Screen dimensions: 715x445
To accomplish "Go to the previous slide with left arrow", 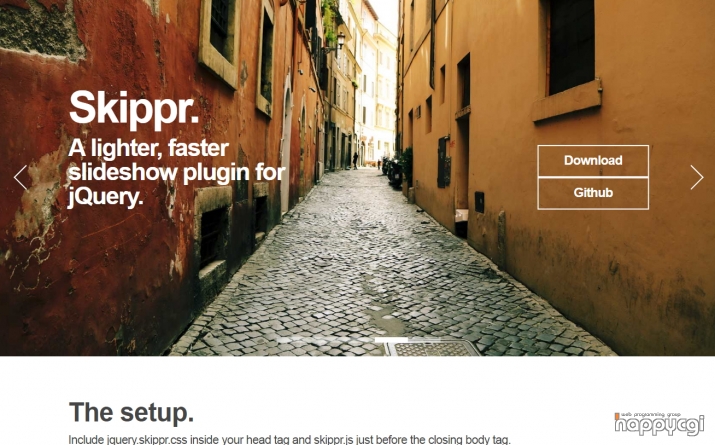I will [21, 177].
